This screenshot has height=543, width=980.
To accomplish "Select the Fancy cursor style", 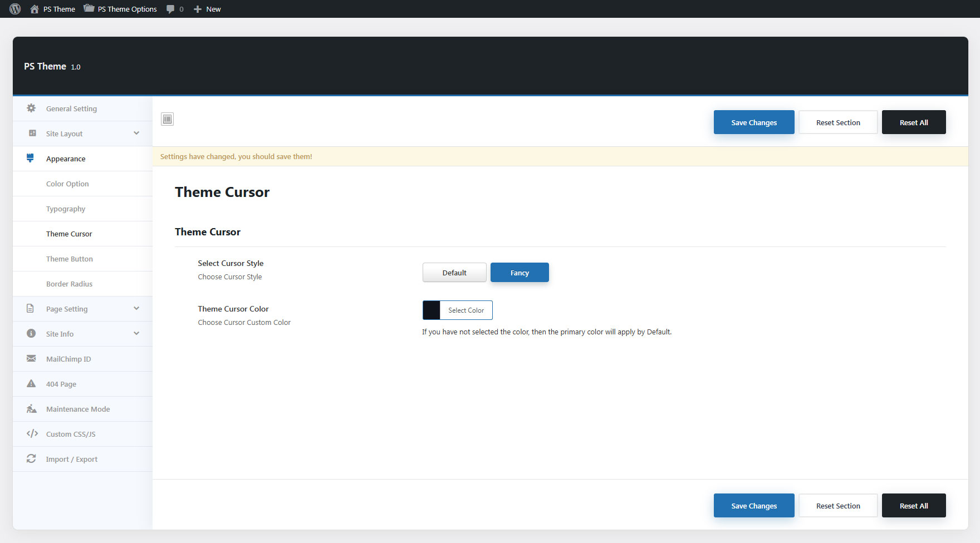I will click(520, 273).
